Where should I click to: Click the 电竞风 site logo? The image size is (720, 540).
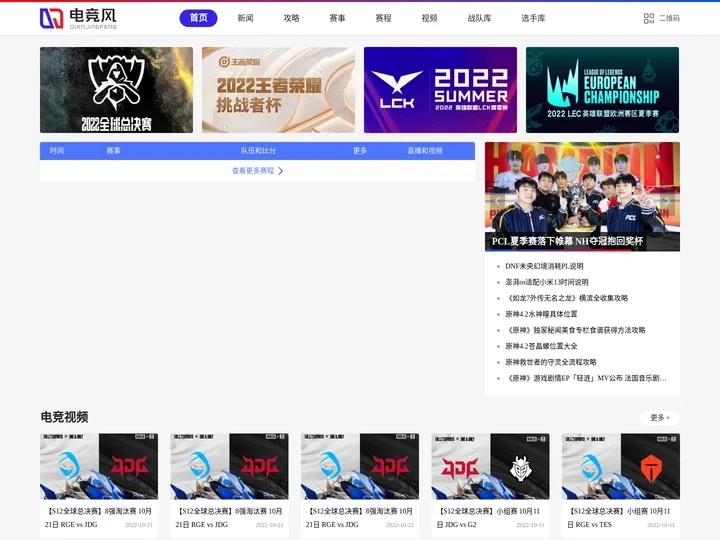78,18
